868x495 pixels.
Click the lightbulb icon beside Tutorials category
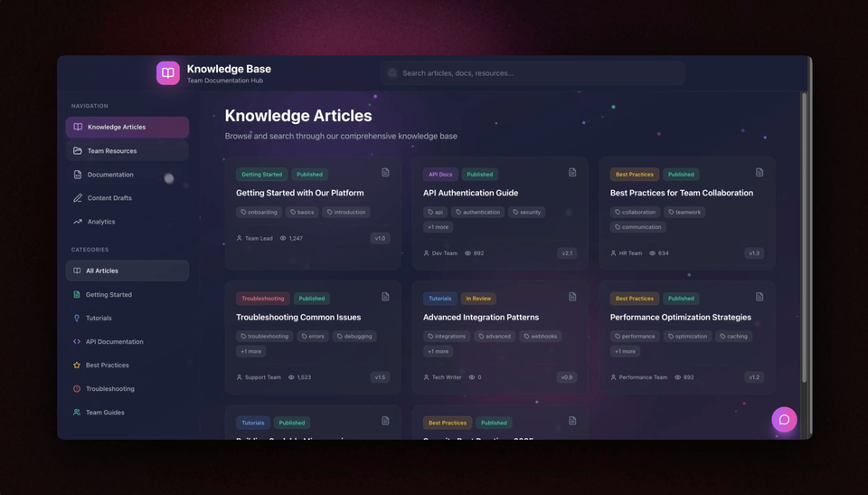pyautogui.click(x=77, y=319)
